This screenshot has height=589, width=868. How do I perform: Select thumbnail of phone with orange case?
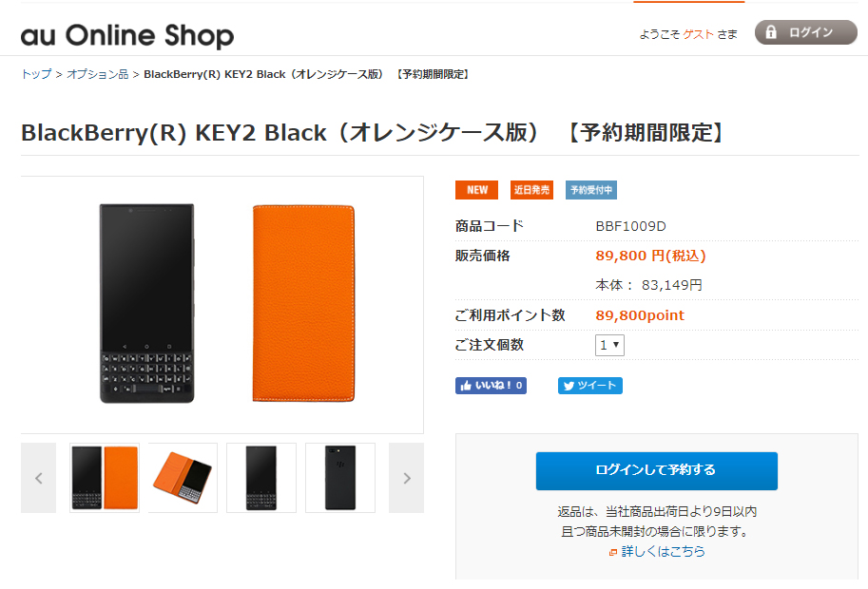tap(105, 478)
